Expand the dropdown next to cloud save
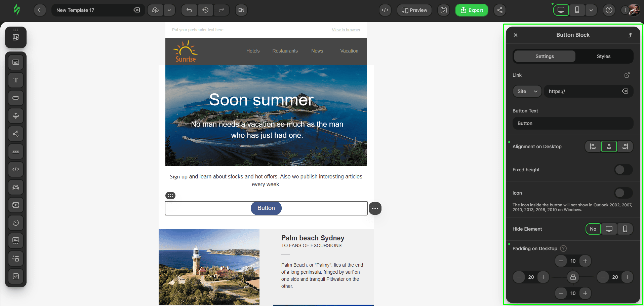 click(169, 10)
